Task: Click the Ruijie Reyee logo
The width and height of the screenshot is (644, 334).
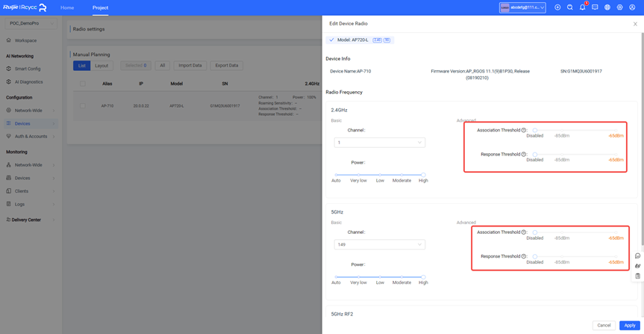Action: (25, 7)
